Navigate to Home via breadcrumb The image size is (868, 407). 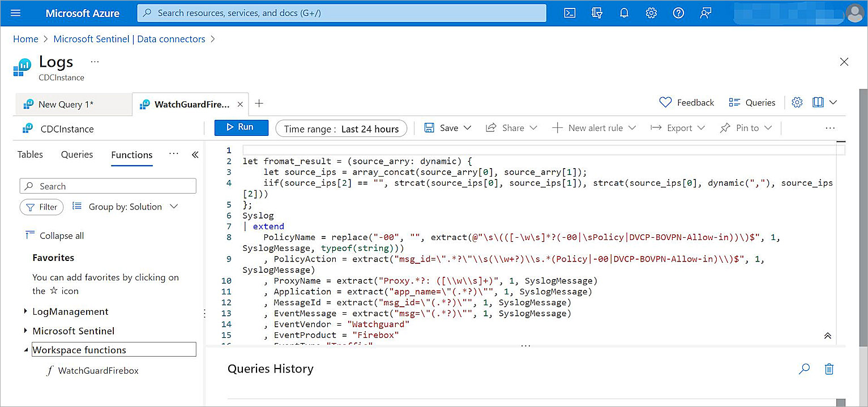(25, 38)
